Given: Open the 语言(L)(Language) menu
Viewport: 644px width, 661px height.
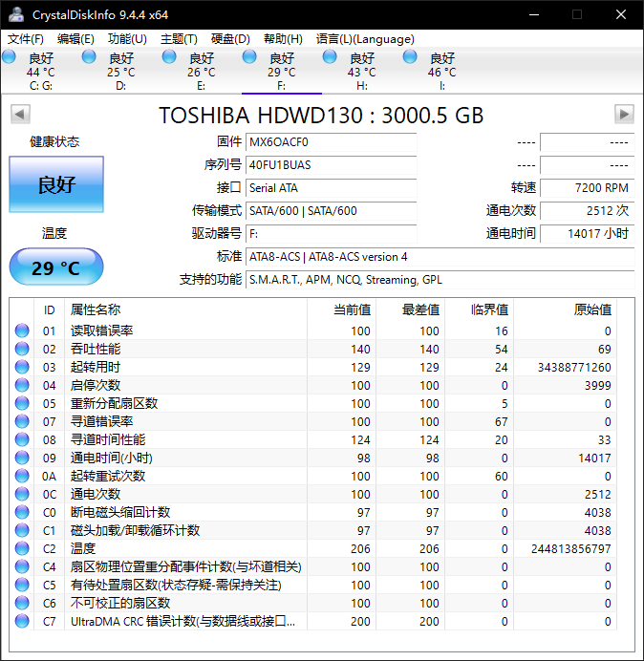Looking at the screenshot, I should tap(365, 39).
